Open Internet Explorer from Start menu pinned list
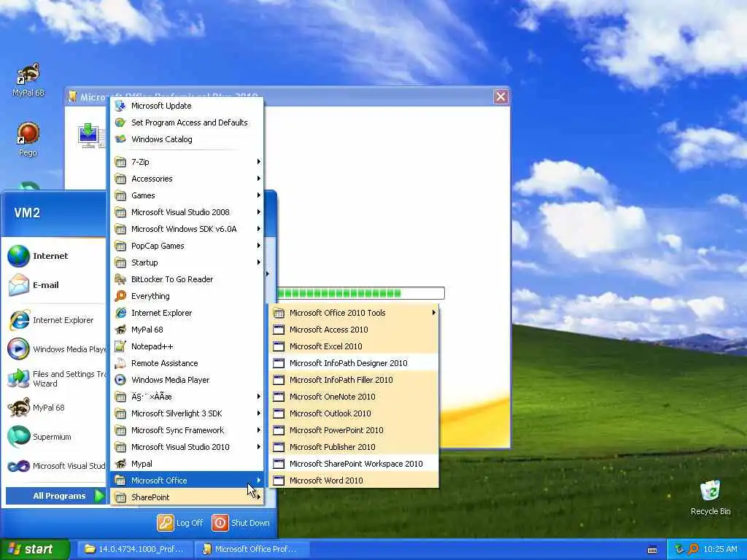747x560 pixels. 54,320
